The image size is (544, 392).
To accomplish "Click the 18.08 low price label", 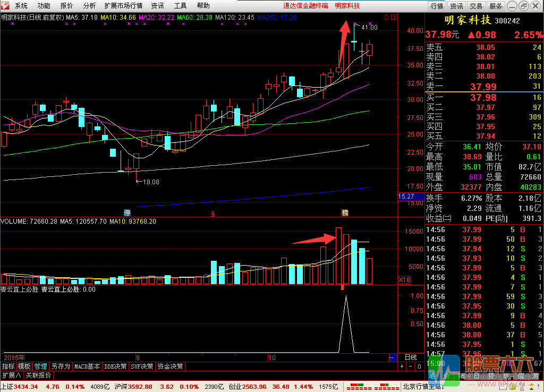I will click(x=151, y=182).
